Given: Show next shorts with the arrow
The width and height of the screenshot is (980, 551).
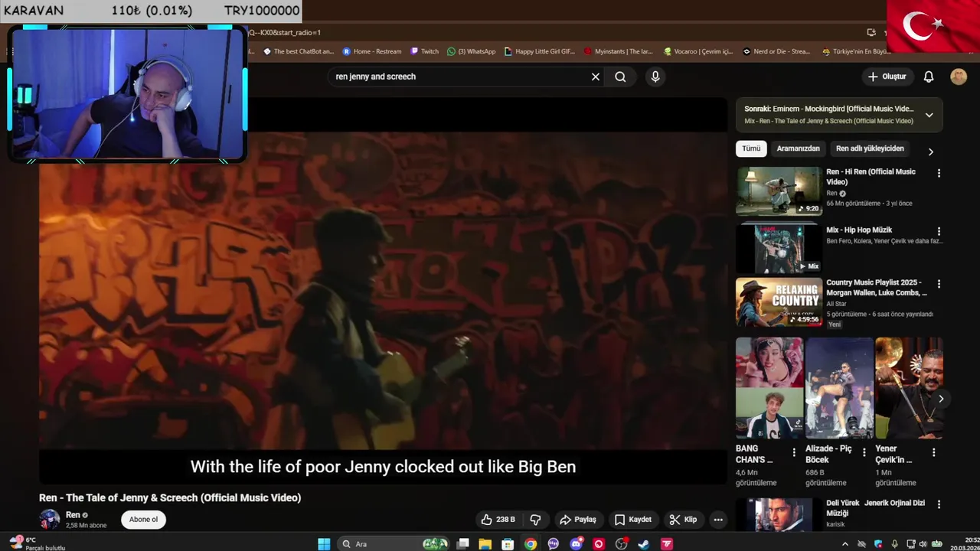Looking at the screenshot, I should [x=940, y=399].
